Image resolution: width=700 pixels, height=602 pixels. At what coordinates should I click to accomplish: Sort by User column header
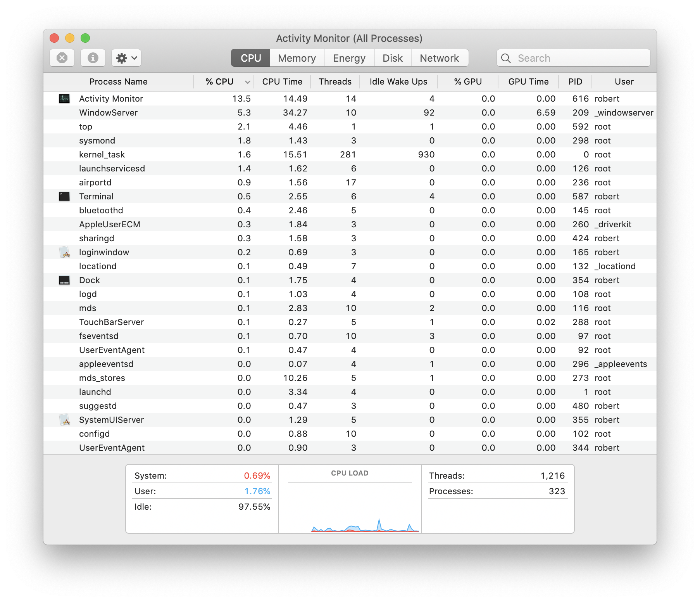click(x=624, y=82)
